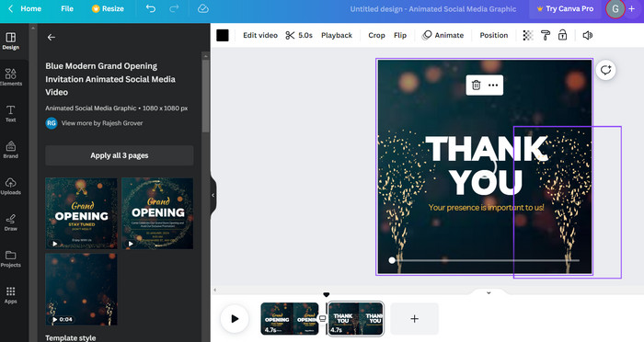Delete the selected element with trash icon

click(476, 85)
